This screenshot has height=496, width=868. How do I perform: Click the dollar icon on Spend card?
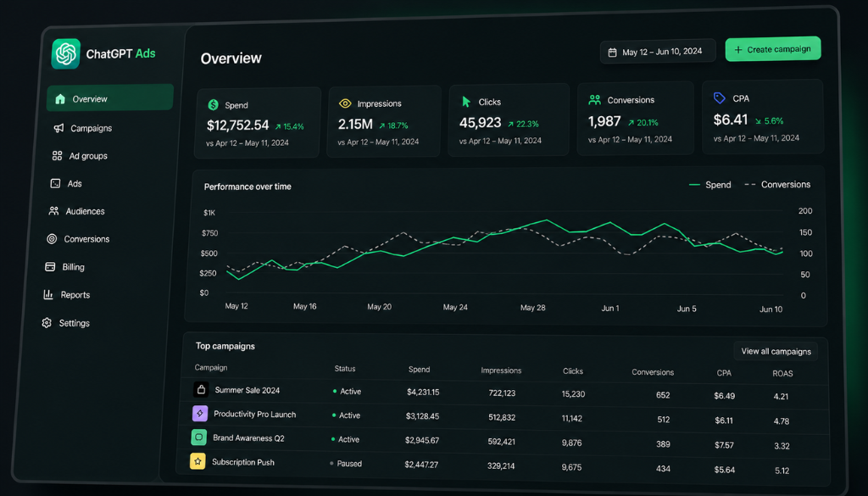tap(213, 104)
